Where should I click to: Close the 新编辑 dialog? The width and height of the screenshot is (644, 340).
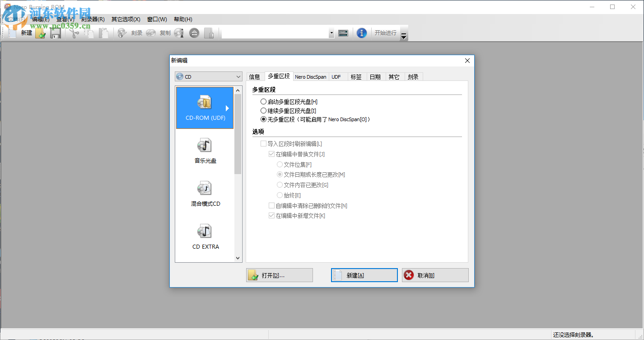[467, 61]
